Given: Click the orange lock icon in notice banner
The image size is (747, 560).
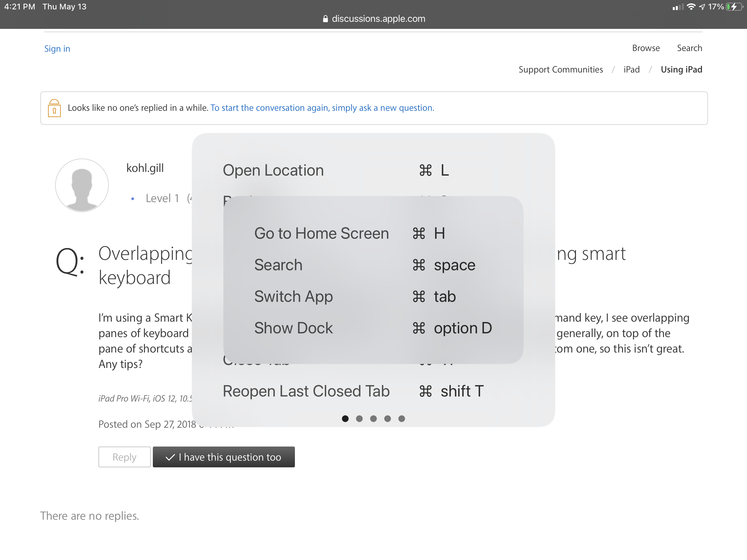Looking at the screenshot, I should click(x=54, y=108).
